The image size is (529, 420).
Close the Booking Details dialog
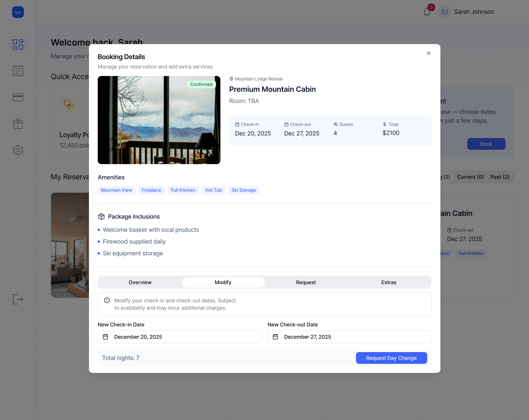[x=428, y=53]
